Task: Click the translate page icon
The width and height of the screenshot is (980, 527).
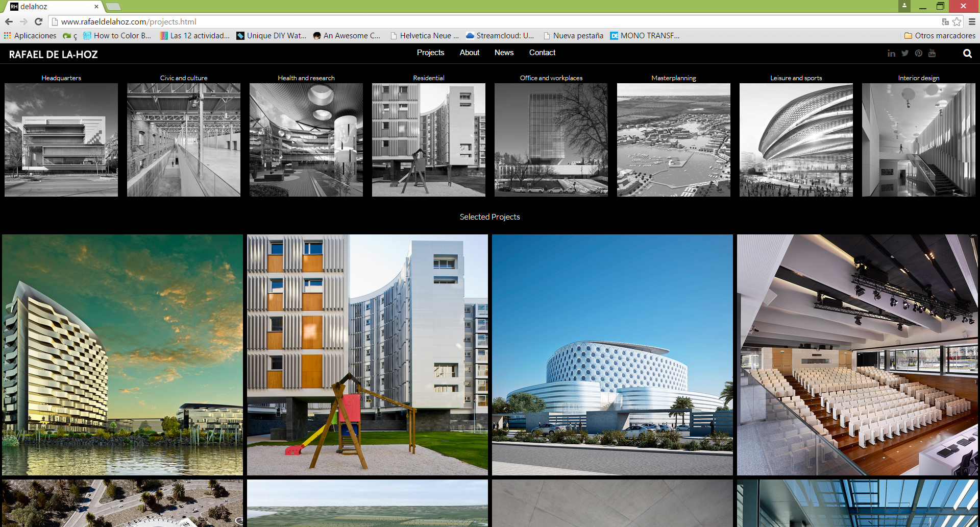Action: 945,21
